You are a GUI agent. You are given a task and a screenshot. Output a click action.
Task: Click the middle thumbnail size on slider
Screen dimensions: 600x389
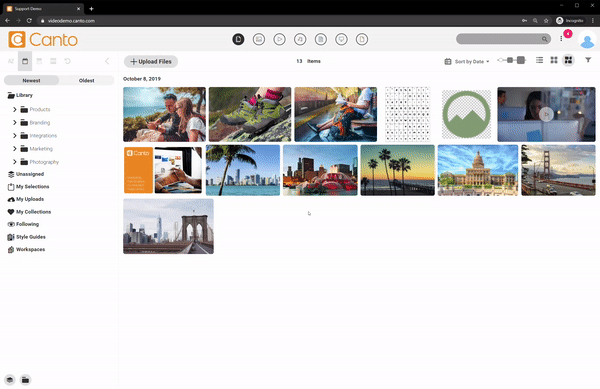(510, 60)
